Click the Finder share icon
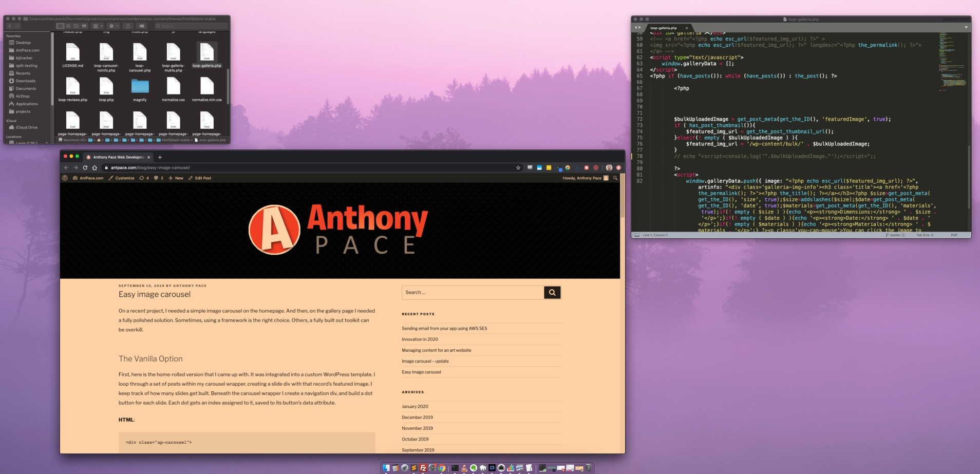 point(128,26)
